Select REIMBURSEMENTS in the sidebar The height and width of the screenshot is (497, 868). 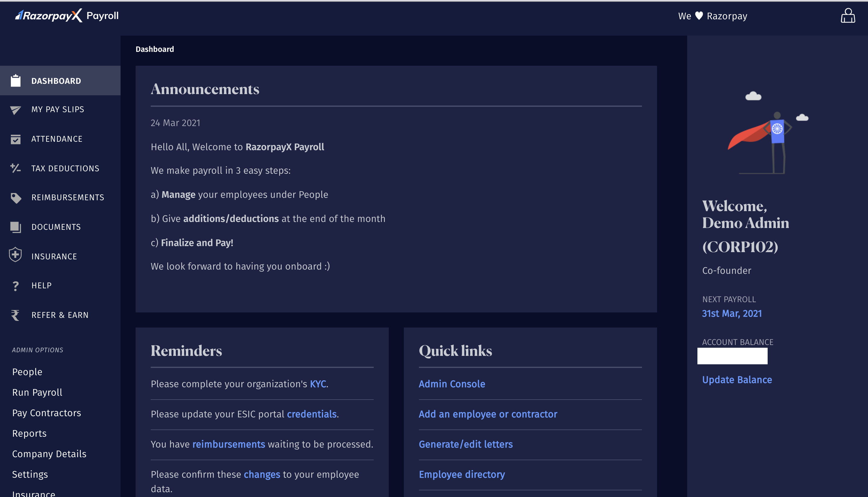(x=60, y=197)
